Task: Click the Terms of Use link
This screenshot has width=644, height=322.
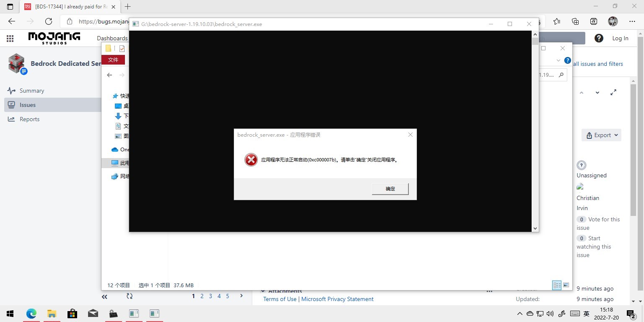Action: tap(280, 299)
